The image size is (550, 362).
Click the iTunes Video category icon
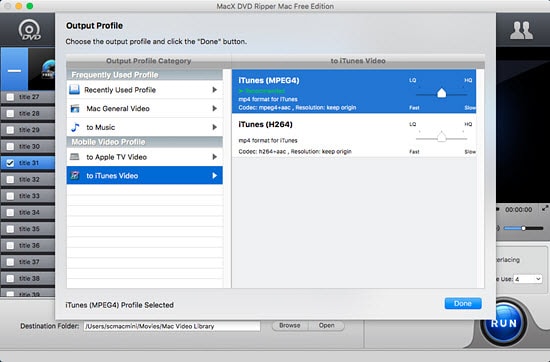coord(75,175)
